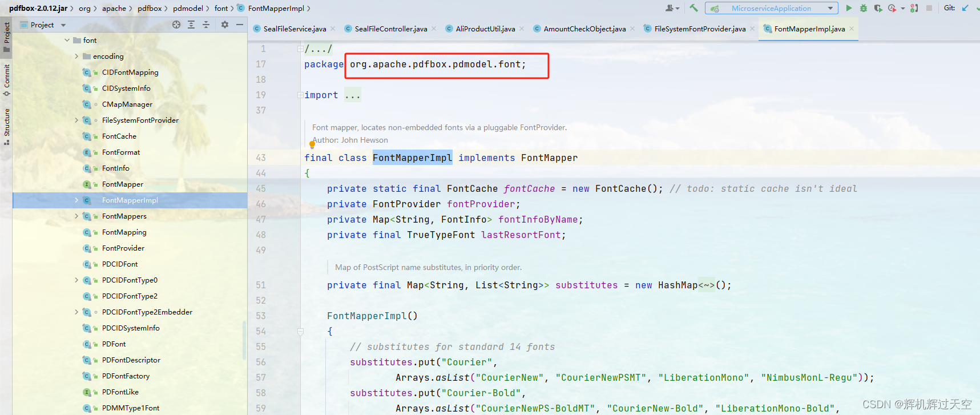Start debugging with the green bug icon
The image size is (980, 415).
coord(863,8)
